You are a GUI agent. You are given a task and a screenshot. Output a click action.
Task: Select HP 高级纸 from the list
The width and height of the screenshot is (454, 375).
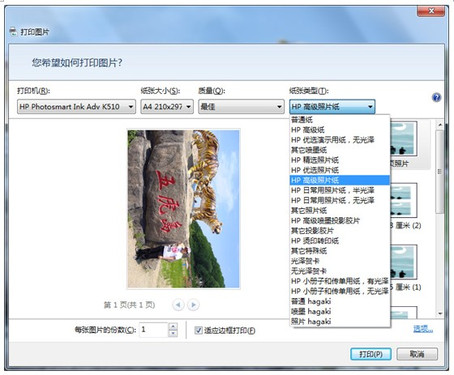tap(340, 130)
